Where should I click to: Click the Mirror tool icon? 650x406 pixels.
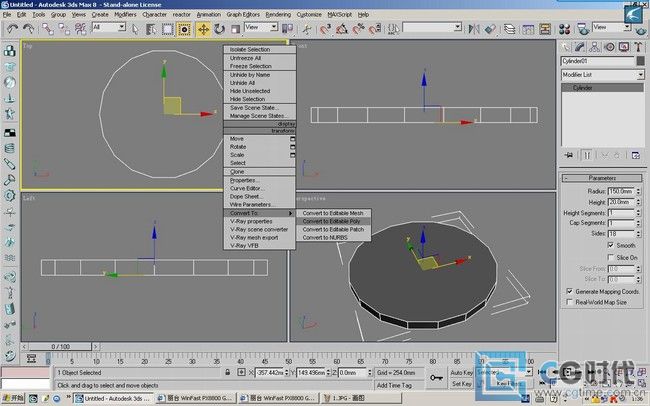point(474,29)
